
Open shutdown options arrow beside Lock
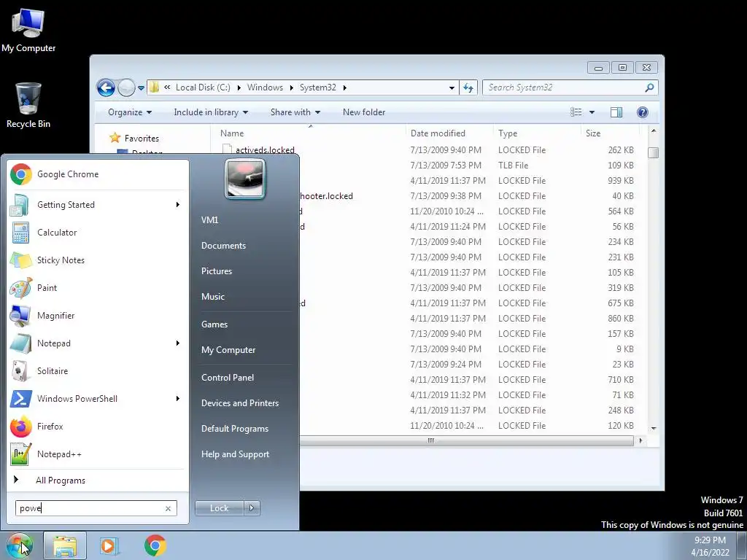coord(252,508)
